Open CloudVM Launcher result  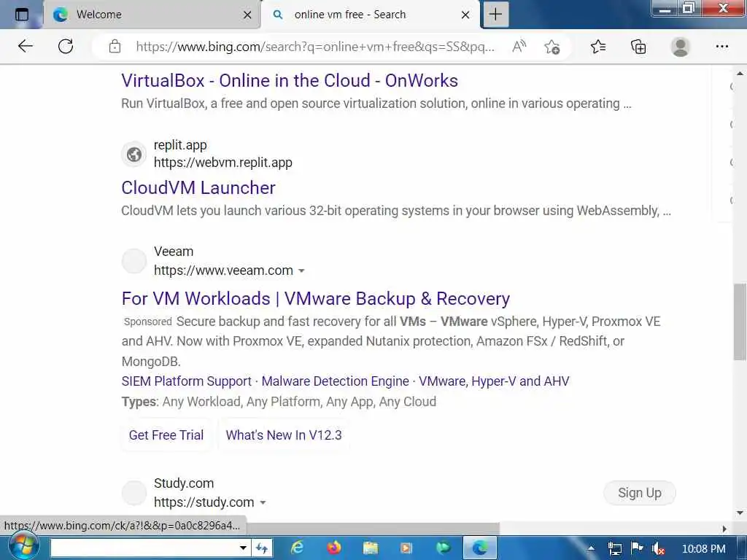click(198, 187)
